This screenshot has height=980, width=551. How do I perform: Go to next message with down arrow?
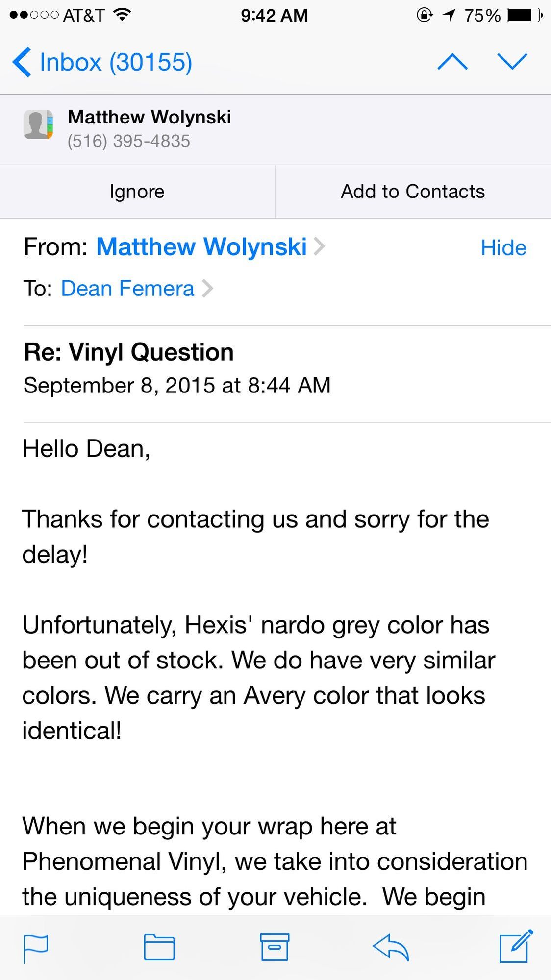(512, 62)
